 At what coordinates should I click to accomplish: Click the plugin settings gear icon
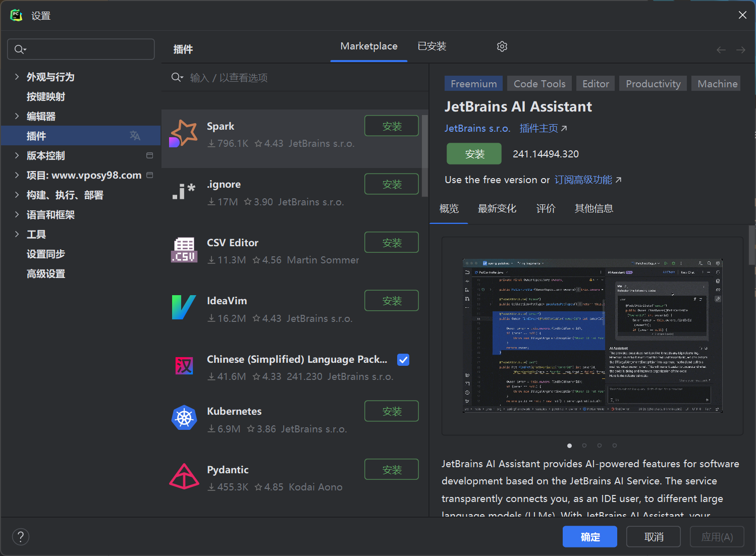502,46
